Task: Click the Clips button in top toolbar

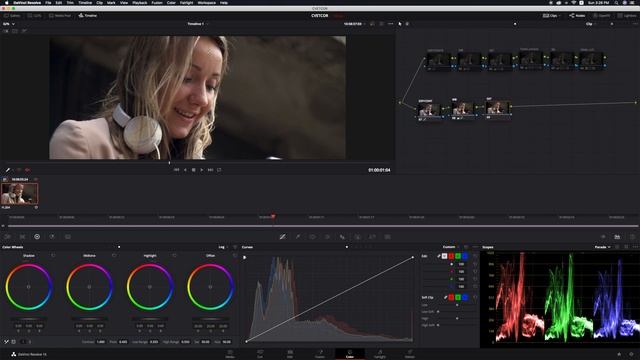Action: tap(550, 16)
